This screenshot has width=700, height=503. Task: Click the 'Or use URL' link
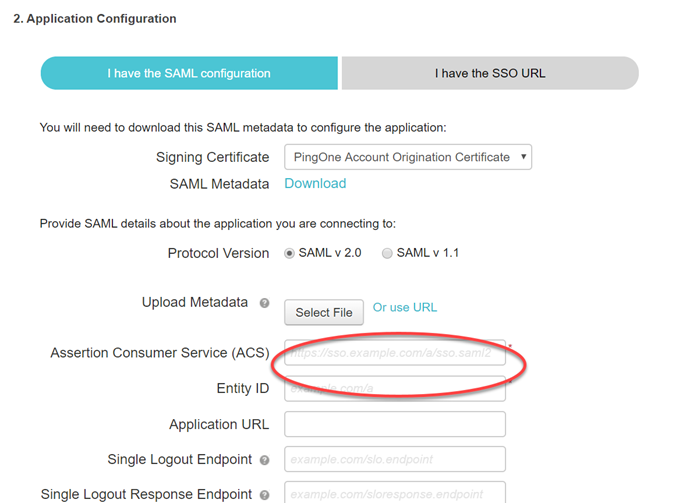pos(404,308)
